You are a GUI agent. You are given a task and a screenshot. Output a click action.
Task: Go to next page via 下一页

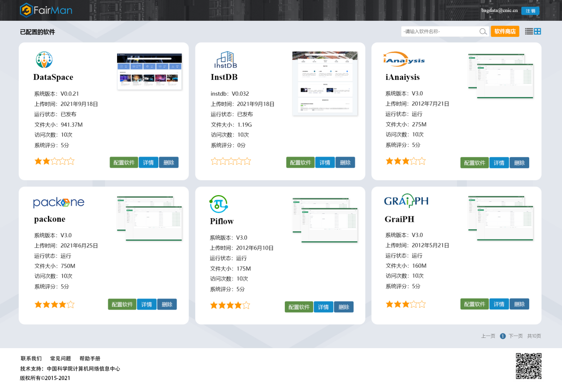point(515,336)
